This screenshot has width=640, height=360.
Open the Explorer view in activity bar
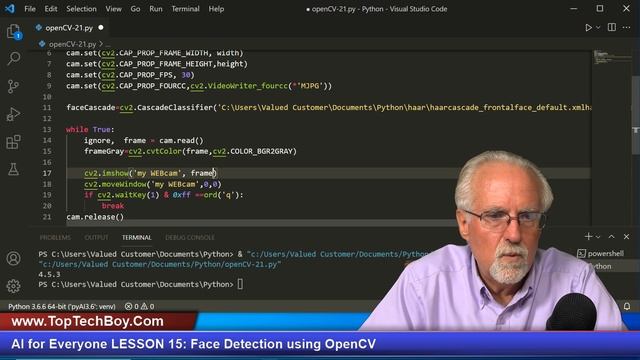point(13,31)
